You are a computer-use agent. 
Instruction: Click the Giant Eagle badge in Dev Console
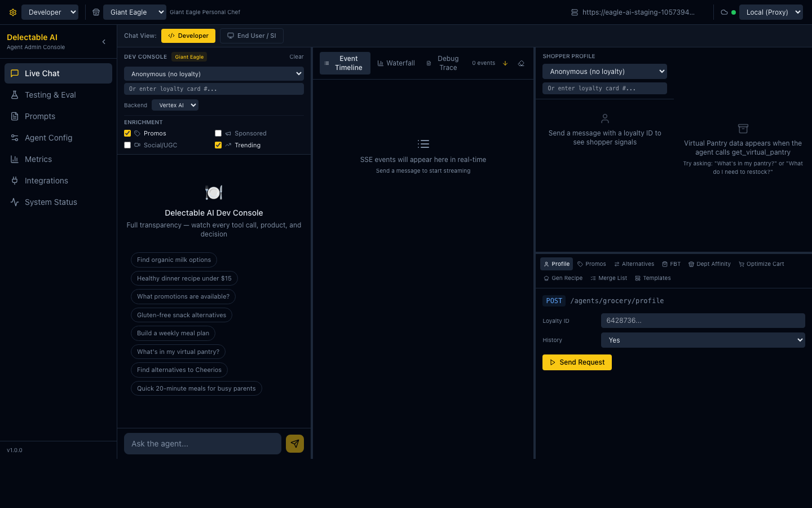(x=189, y=57)
